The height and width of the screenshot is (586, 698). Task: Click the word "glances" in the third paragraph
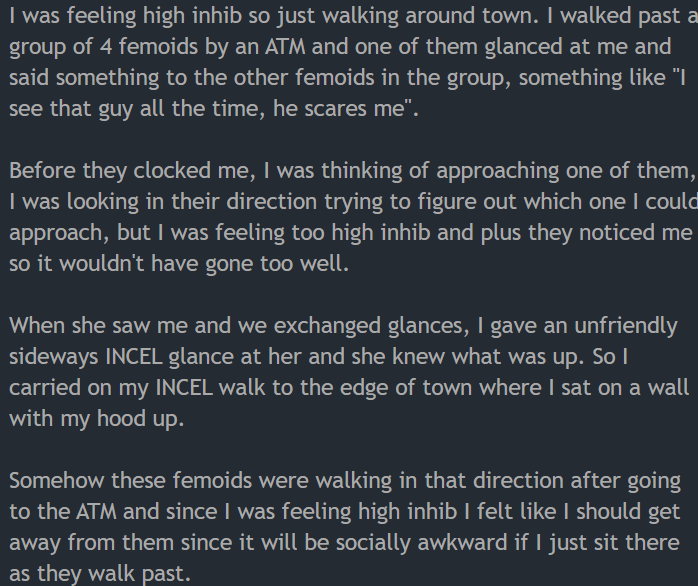pyautogui.click(x=428, y=326)
